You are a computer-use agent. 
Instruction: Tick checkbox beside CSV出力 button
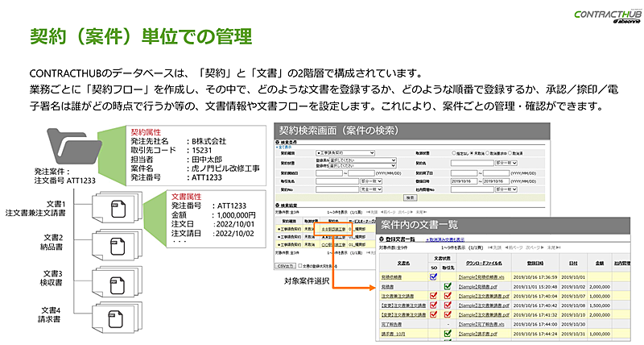[299, 266]
